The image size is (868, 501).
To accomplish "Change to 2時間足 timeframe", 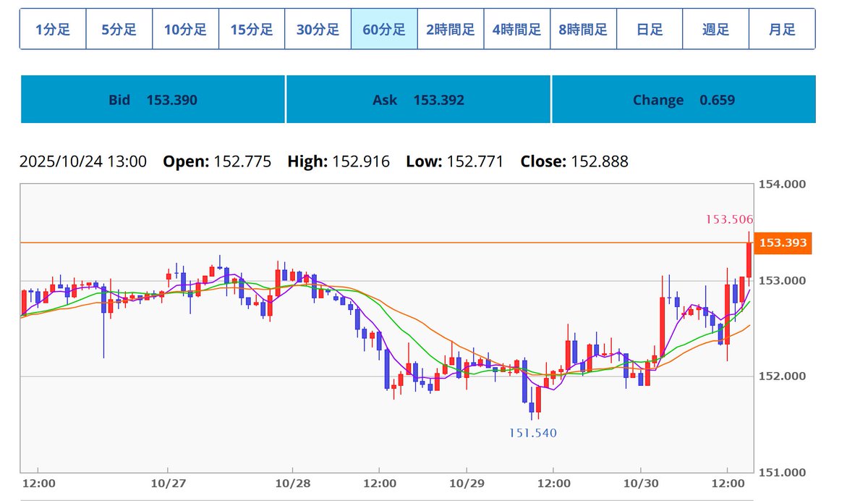I will [451, 29].
